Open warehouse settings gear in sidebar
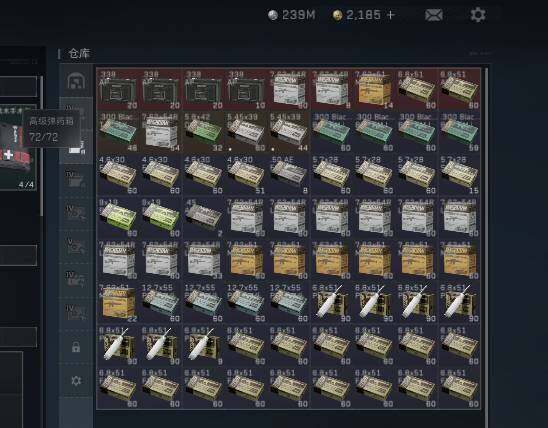 tap(76, 380)
